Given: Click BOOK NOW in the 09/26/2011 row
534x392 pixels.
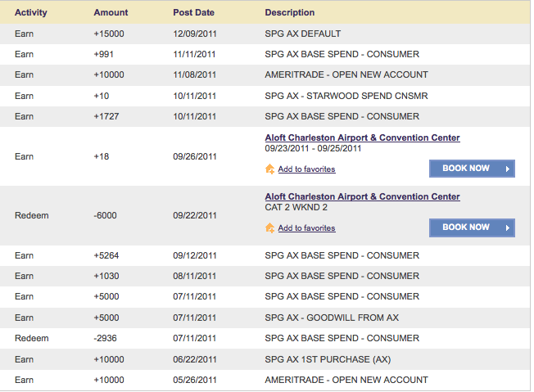Looking at the screenshot, I should coord(472,169).
